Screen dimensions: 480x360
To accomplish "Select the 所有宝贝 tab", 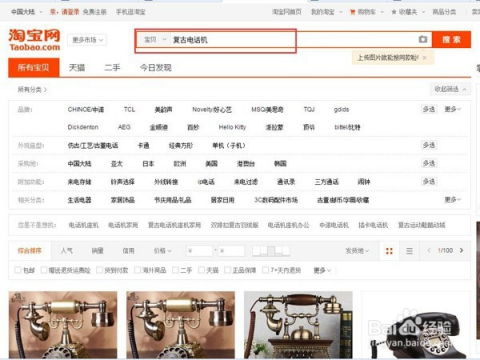I will click(x=34, y=68).
